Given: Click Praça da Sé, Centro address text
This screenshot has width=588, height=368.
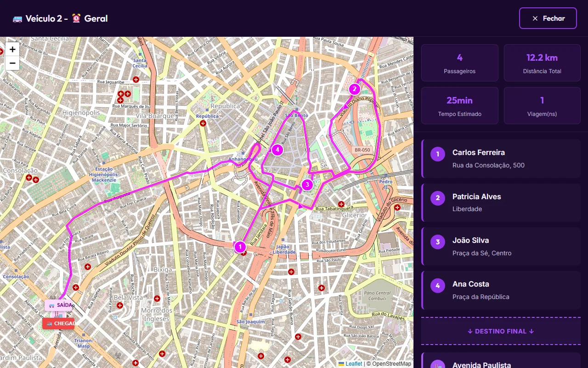Looking at the screenshot, I should pyautogui.click(x=482, y=253).
